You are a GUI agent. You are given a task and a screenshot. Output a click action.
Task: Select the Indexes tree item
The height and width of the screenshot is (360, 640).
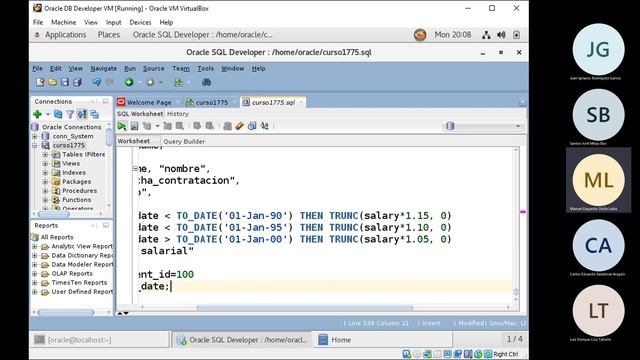[x=73, y=173]
